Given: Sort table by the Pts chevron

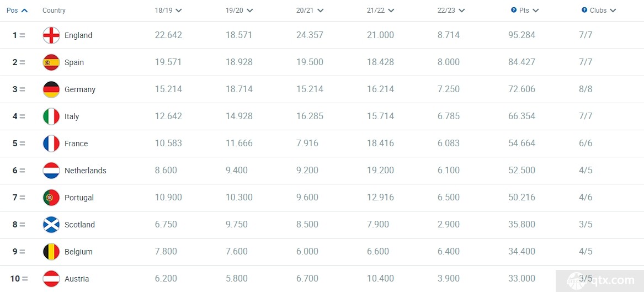Looking at the screenshot, I should click(535, 10).
